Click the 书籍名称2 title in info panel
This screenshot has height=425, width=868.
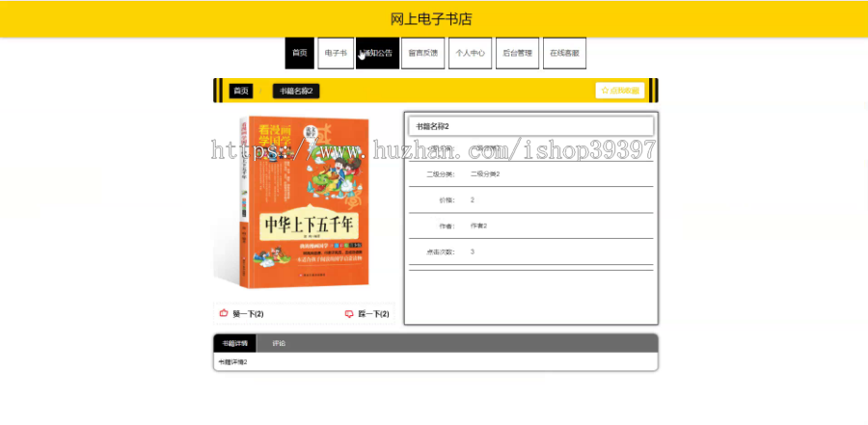(432, 126)
